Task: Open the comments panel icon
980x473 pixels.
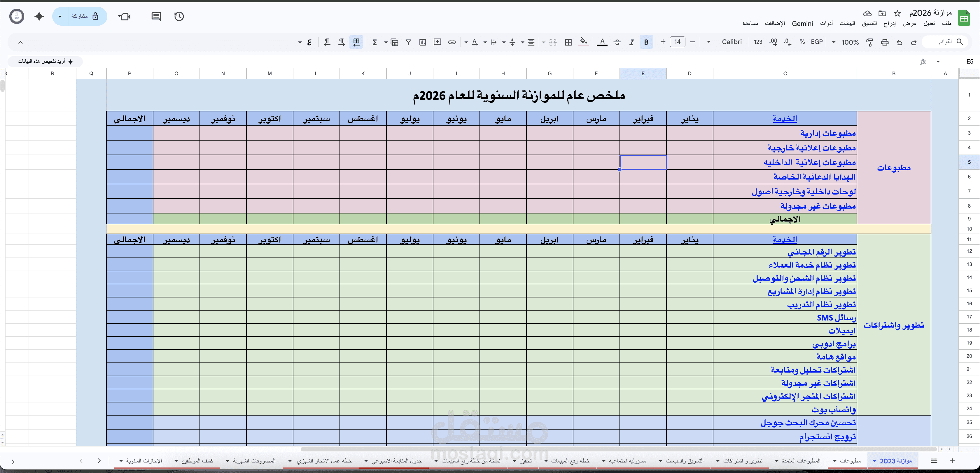Action: click(x=156, y=16)
